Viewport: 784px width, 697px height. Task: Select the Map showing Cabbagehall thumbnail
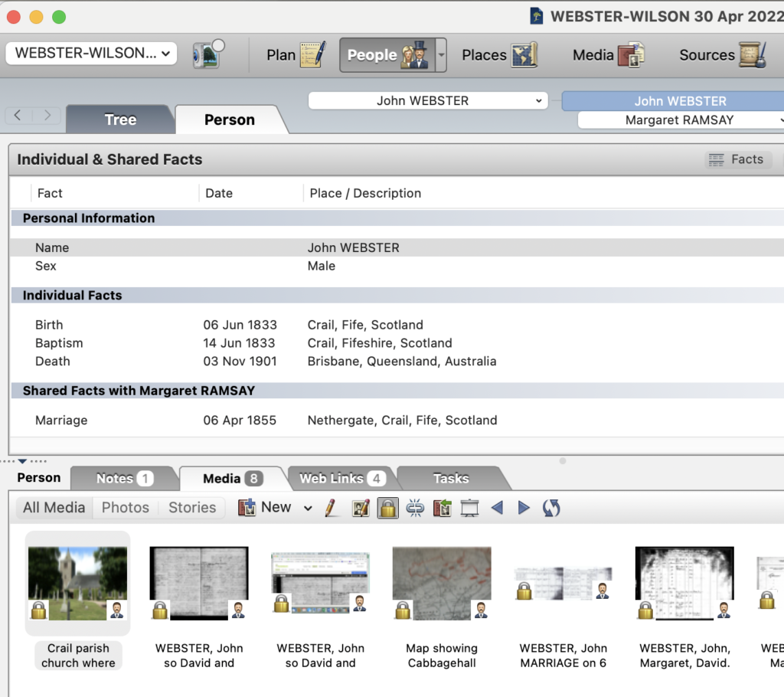(442, 584)
